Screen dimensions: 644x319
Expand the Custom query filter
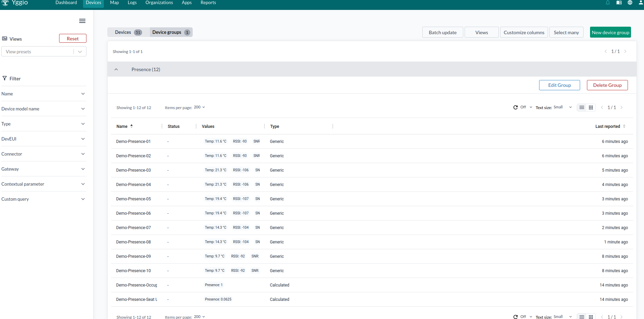pyautogui.click(x=44, y=199)
